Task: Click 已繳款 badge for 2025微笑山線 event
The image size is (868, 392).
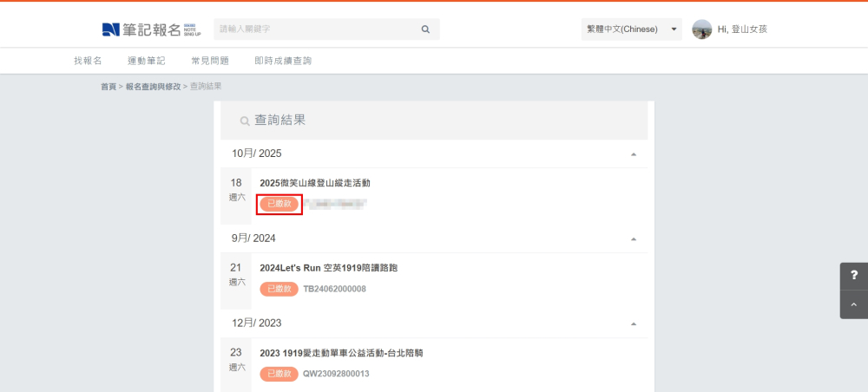Action: click(279, 204)
